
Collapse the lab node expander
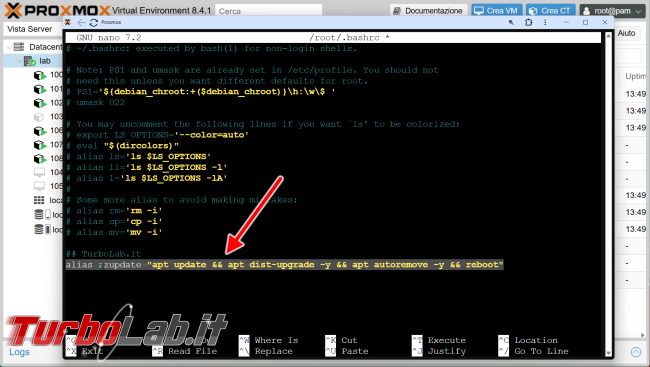coord(19,61)
